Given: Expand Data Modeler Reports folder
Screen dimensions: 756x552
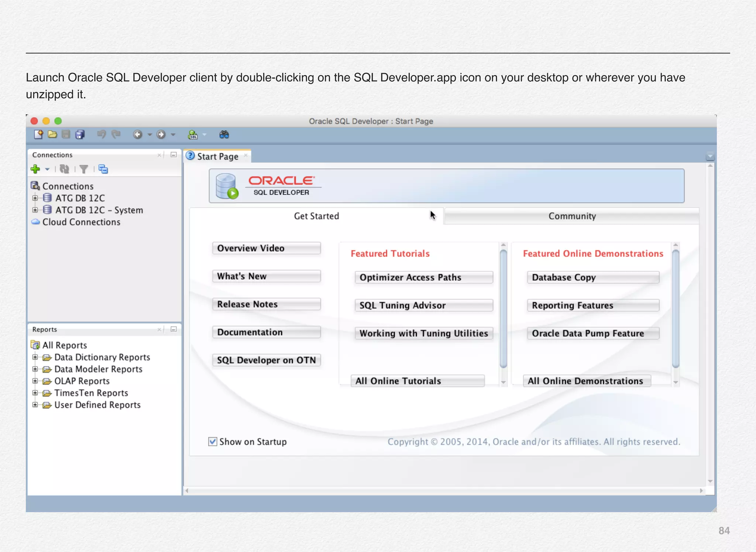Looking at the screenshot, I should coord(35,369).
